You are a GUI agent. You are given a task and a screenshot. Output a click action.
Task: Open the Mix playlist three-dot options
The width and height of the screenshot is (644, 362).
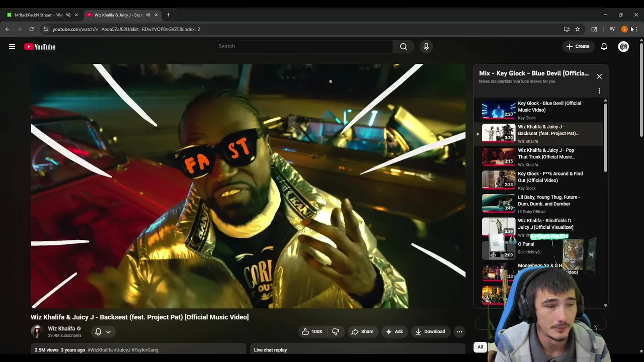pos(599,91)
